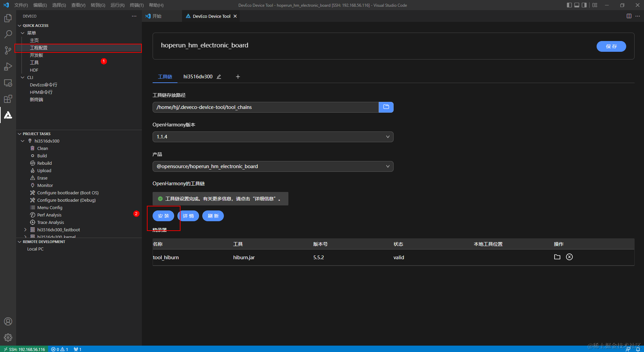Open the Manage gear icon
This screenshot has width=644, height=352.
(8, 337)
